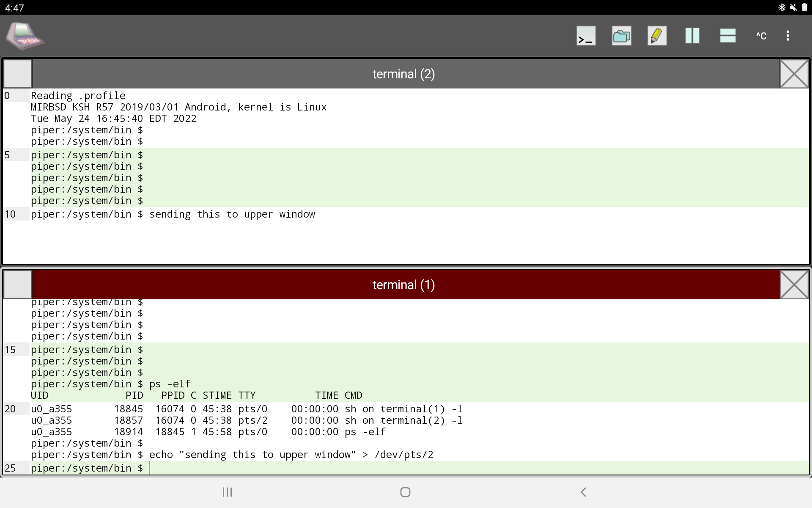The width and height of the screenshot is (812, 508).
Task: Switch to vertical split window layout
Action: [x=692, y=36]
